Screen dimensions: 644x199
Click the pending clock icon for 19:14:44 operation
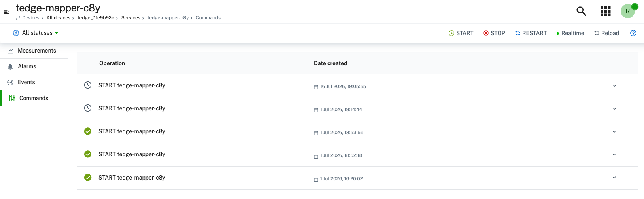pyautogui.click(x=88, y=108)
